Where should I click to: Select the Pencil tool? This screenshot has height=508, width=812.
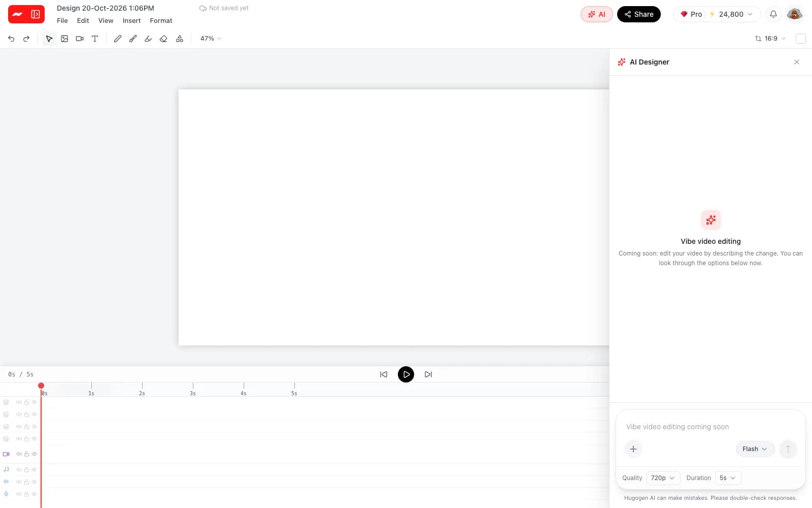tap(118, 39)
